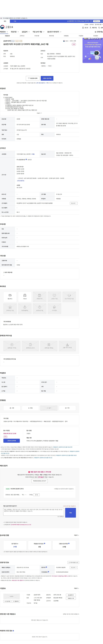Click the 관심정보 등록 heart button
Screen dimensions: 103x644
click(33, 78)
